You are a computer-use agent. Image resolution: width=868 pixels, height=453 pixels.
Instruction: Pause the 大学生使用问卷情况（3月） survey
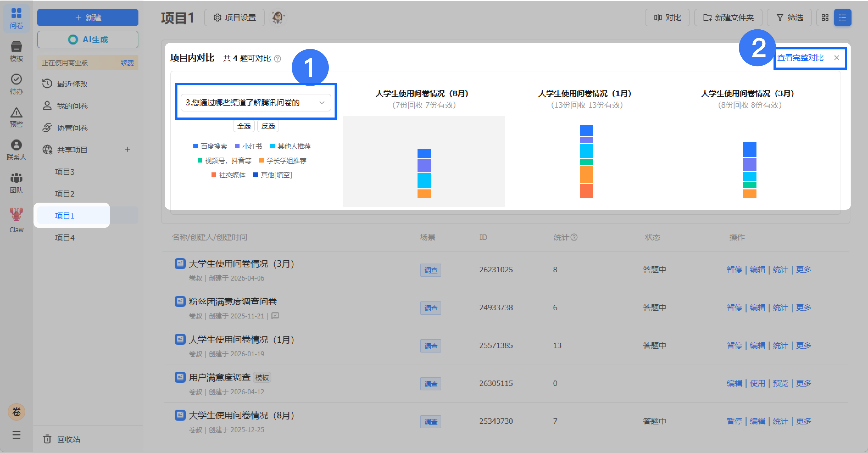[734, 269]
